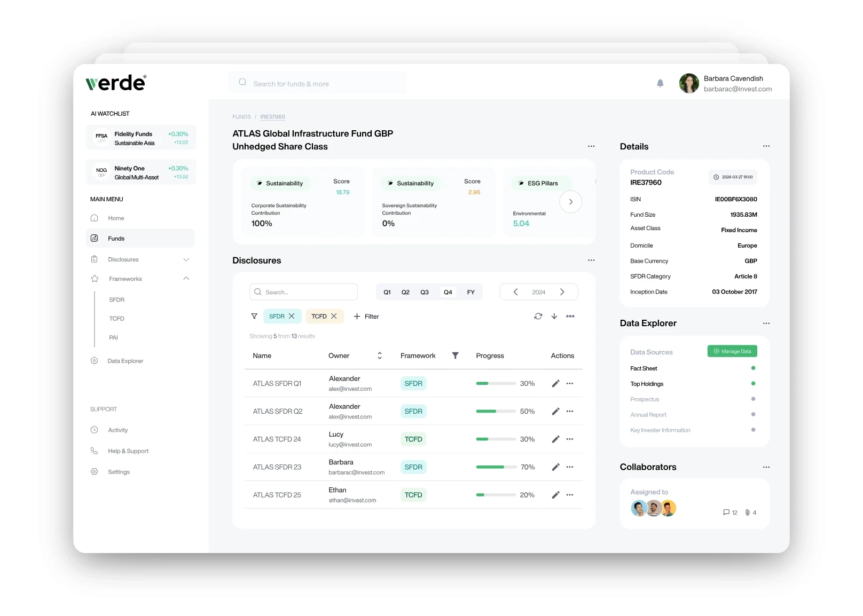Toggle Key Invester Information status dot
This screenshot has width=863, height=616.
[x=754, y=430]
